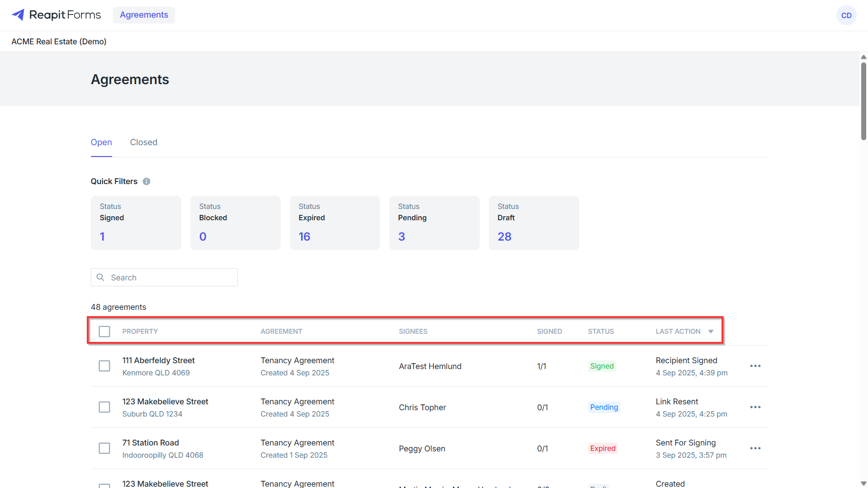Click AraTest Hemlund signee name

(x=430, y=366)
